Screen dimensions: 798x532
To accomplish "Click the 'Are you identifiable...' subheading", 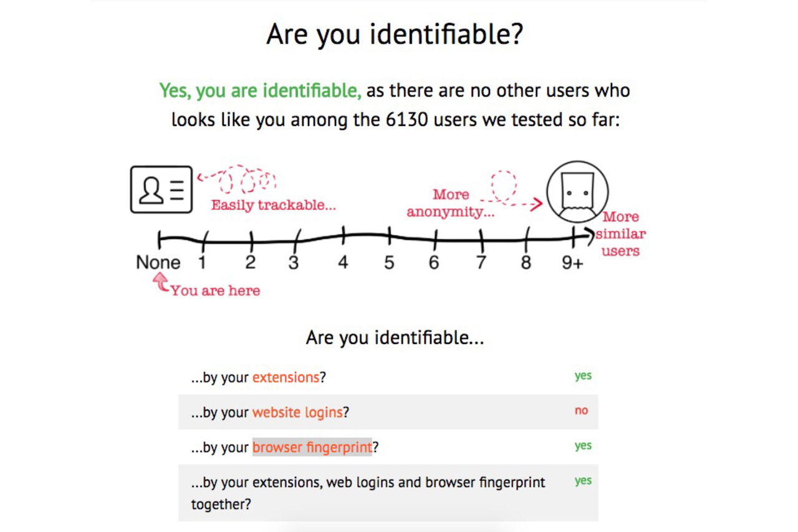I will pyautogui.click(x=395, y=338).
